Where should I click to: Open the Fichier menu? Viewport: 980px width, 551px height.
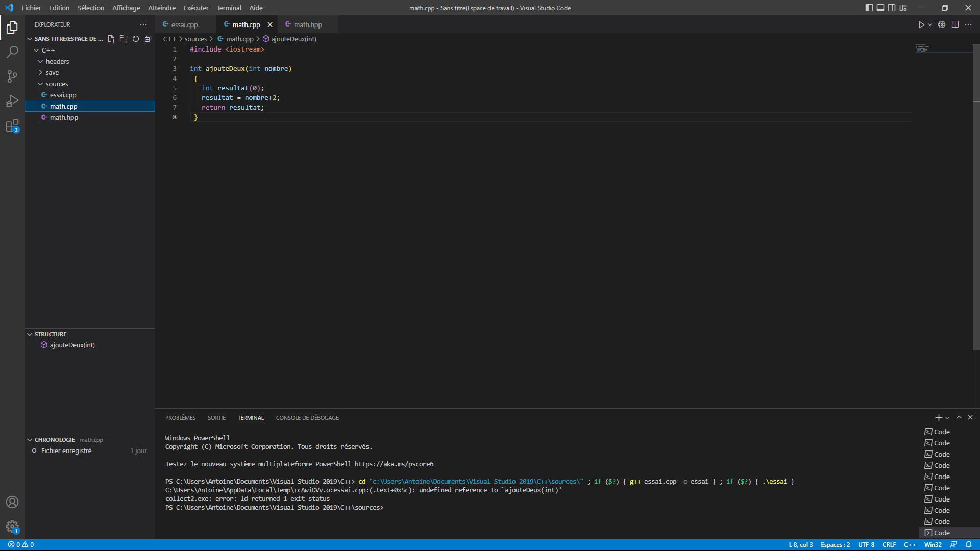[x=31, y=8]
